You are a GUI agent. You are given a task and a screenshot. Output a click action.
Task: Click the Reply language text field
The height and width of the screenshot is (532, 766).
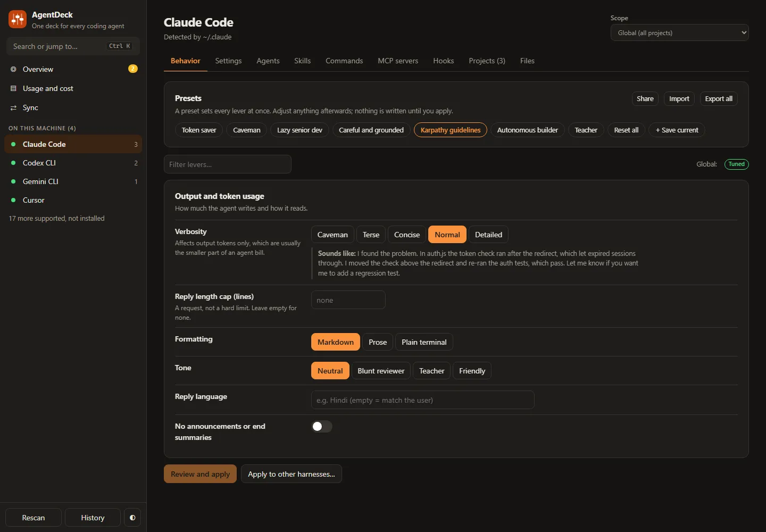[423, 400]
